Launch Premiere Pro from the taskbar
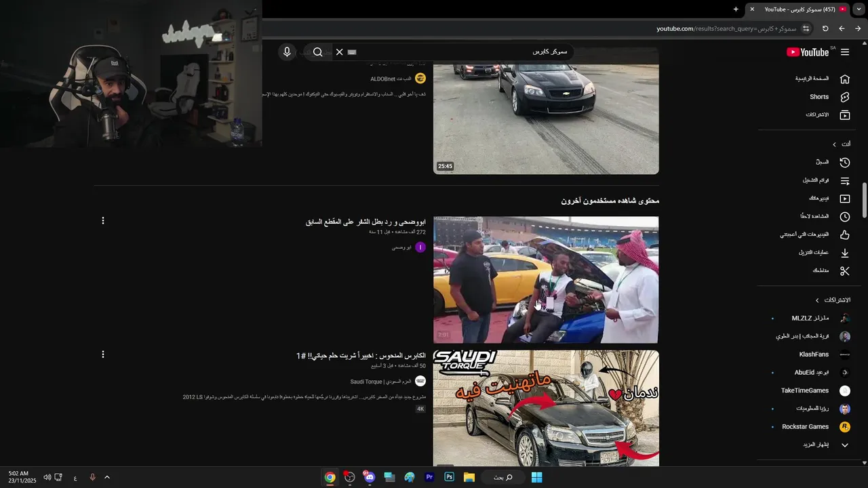This screenshot has height=488, width=868. point(429,477)
